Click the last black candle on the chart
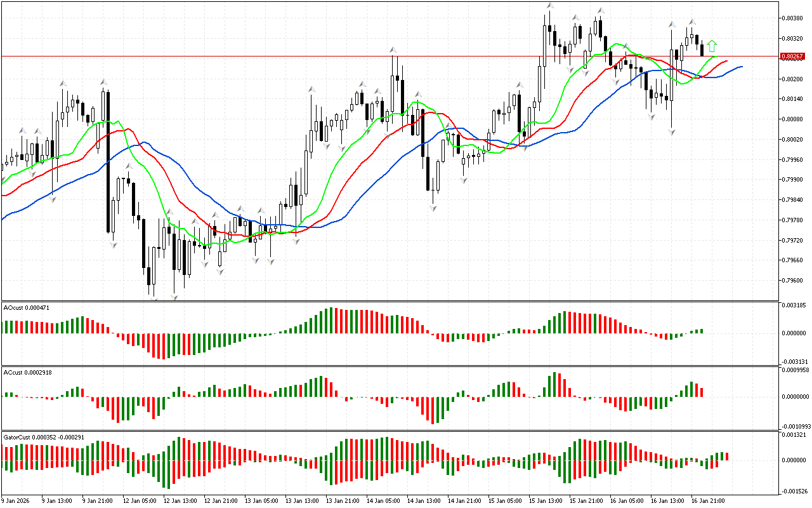The height and width of the screenshot is (508, 812). [702, 49]
